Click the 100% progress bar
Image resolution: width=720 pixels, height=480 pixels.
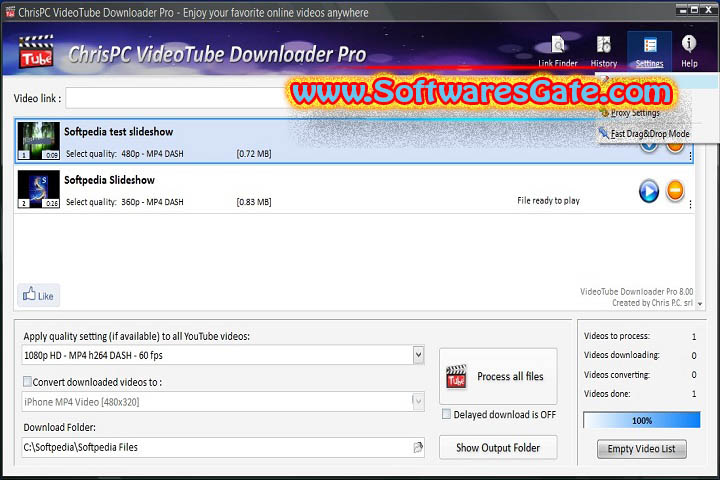click(641, 420)
